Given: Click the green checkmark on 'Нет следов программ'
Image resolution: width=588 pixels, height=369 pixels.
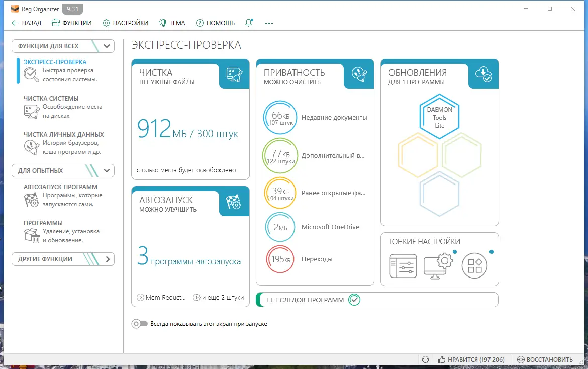Looking at the screenshot, I should coord(355,299).
